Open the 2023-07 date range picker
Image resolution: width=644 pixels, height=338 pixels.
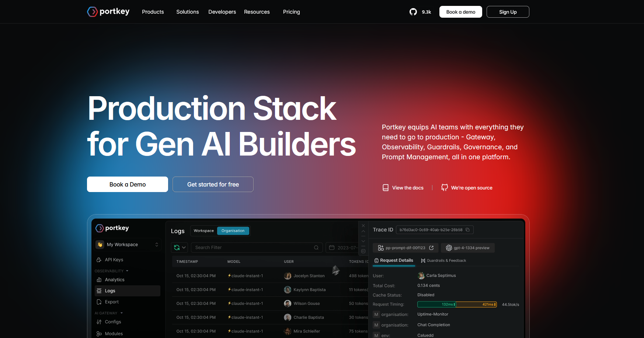point(342,247)
